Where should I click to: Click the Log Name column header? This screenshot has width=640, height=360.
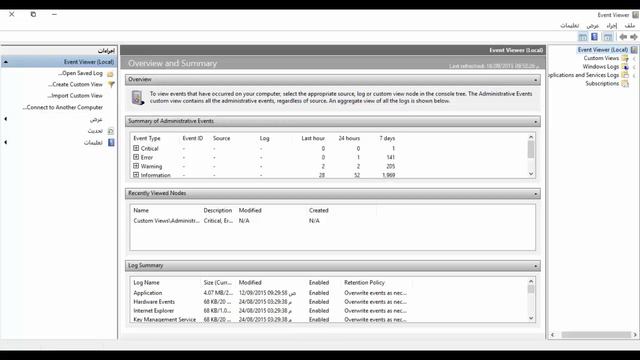(147, 282)
